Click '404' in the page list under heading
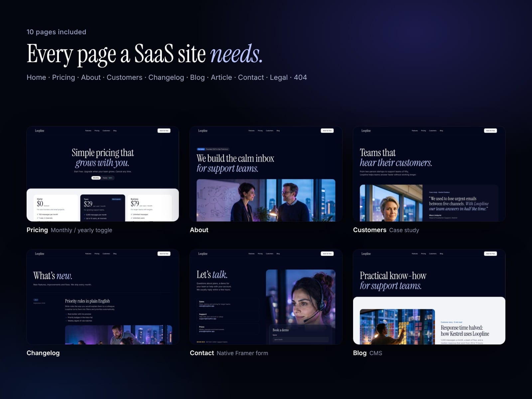The width and height of the screenshot is (532, 399). tap(300, 77)
